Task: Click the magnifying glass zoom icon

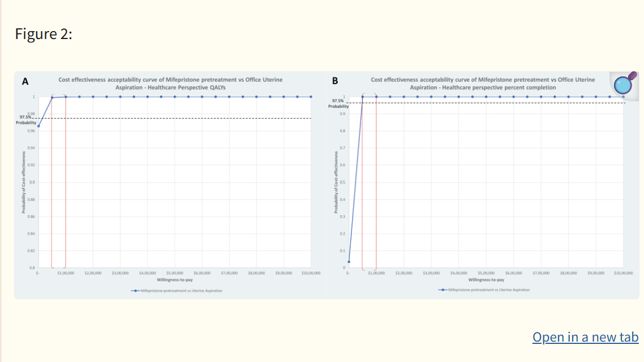Action: 625,84
